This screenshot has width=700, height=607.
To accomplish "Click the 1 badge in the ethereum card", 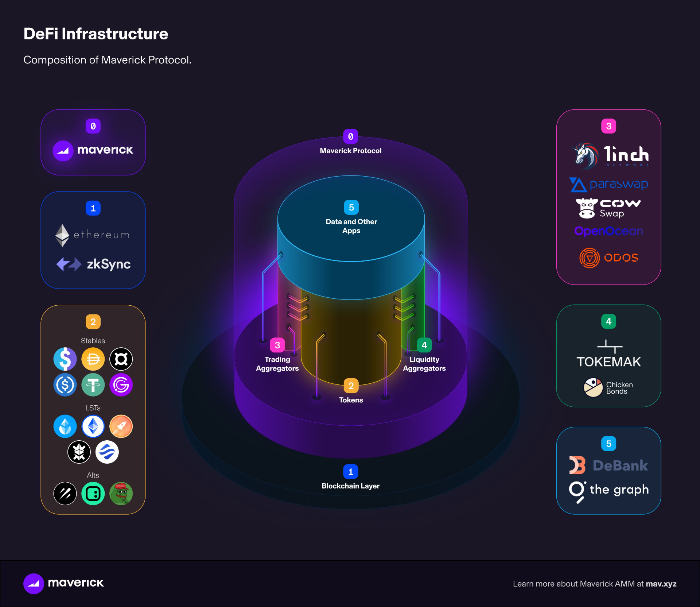I will [x=93, y=208].
